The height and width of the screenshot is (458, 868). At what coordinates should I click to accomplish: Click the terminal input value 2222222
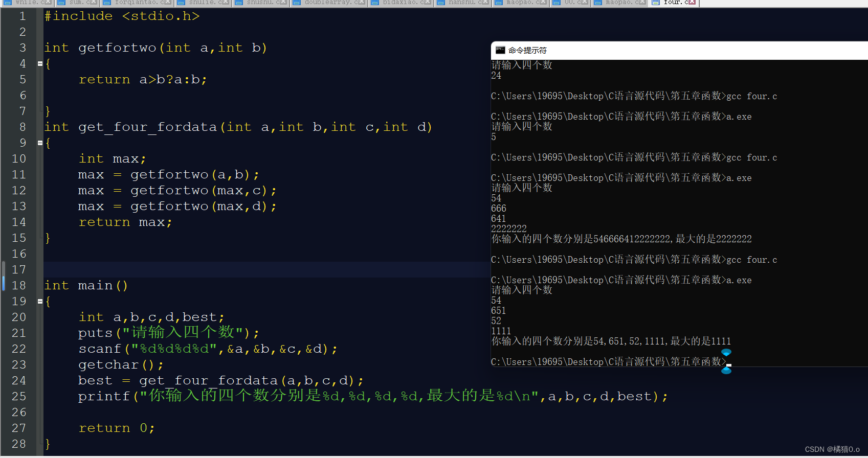point(509,229)
